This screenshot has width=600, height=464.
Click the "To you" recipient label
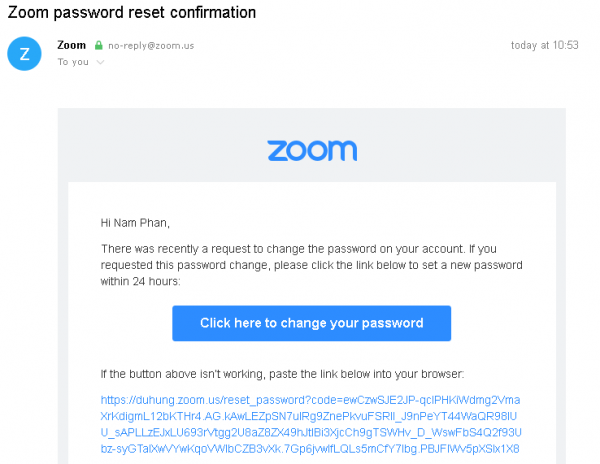pos(73,62)
